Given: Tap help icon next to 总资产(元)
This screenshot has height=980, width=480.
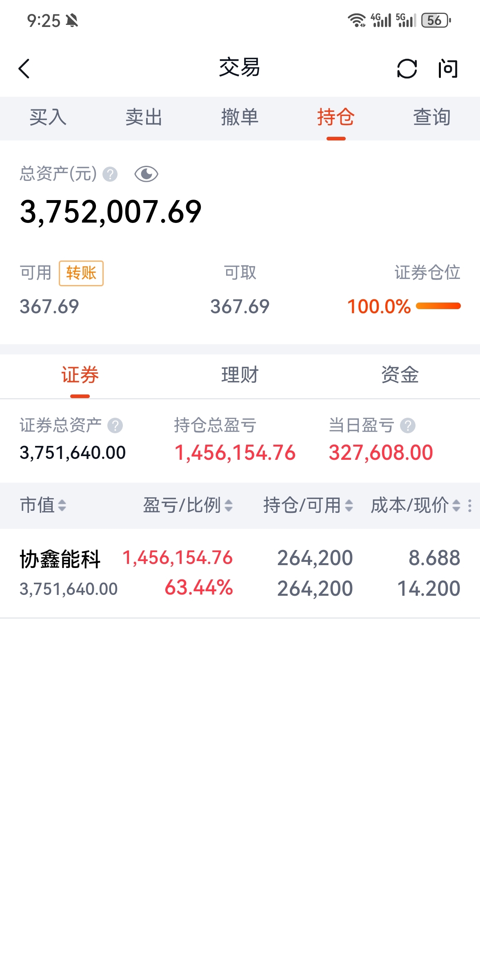Looking at the screenshot, I should [x=110, y=174].
